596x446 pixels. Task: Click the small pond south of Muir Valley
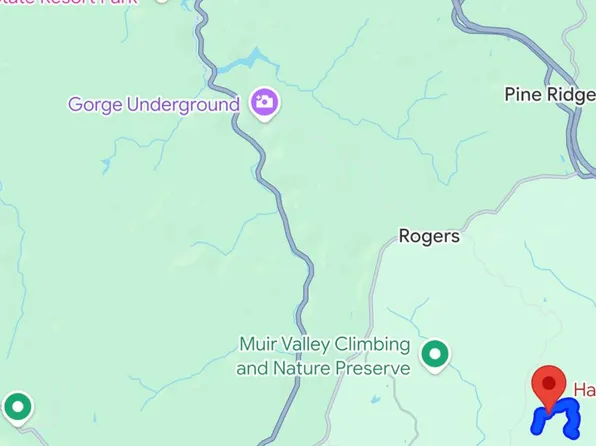[375, 399]
